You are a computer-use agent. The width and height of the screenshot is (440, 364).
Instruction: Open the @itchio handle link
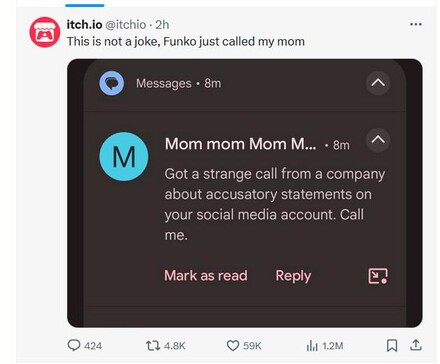(126, 25)
